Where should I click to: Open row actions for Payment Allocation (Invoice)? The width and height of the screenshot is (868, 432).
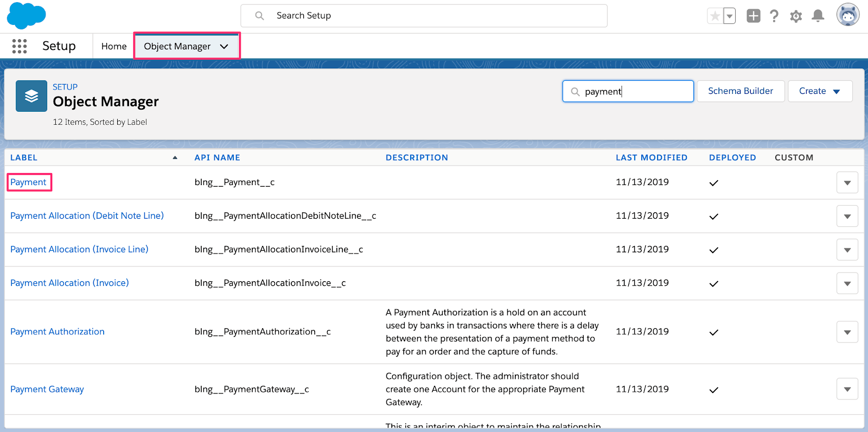click(847, 283)
